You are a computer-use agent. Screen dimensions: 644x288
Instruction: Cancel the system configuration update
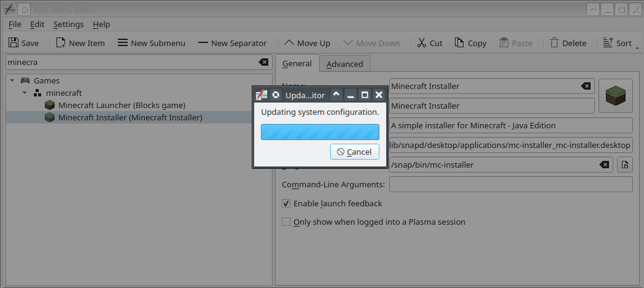(x=354, y=152)
